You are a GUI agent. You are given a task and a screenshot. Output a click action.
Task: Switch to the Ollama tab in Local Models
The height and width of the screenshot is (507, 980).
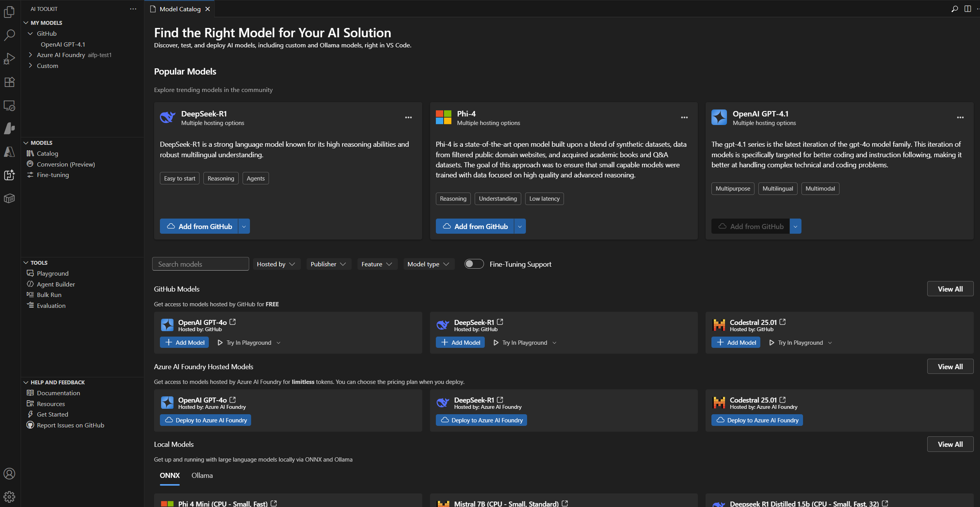pyautogui.click(x=202, y=475)
